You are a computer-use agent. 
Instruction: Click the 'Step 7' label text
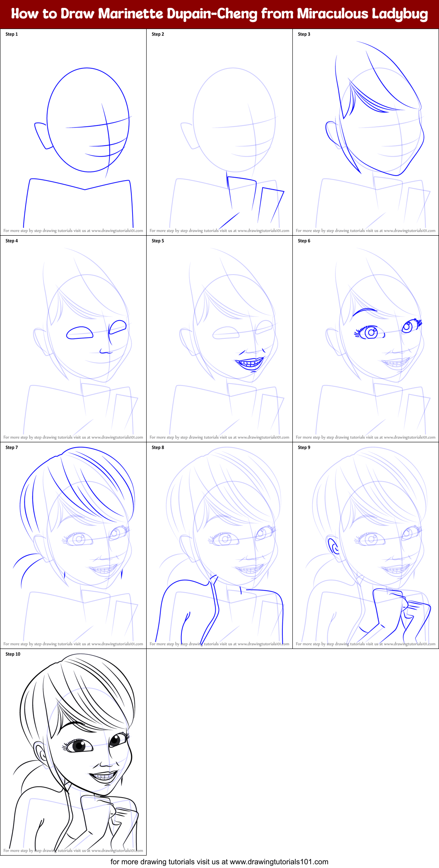pos(12,448)
